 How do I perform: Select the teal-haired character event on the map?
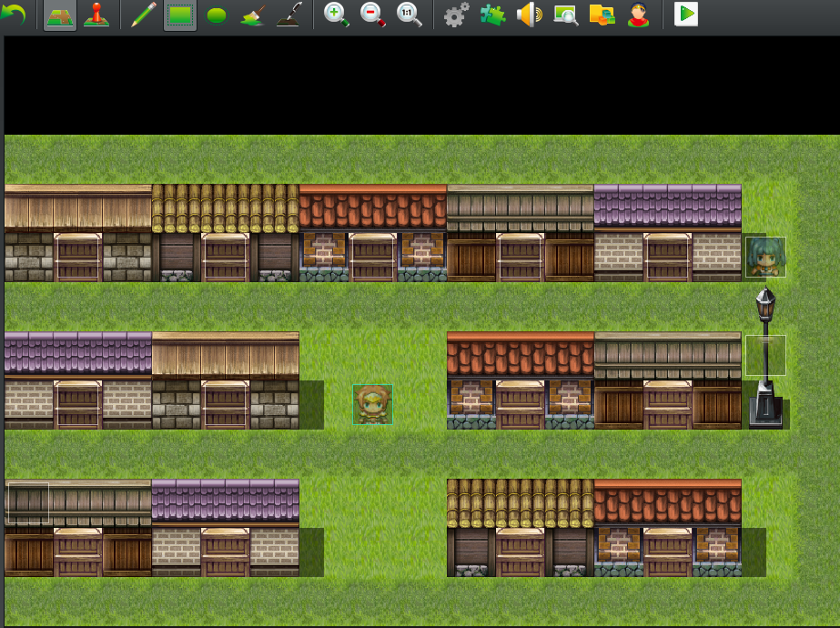tap(765, 258)
